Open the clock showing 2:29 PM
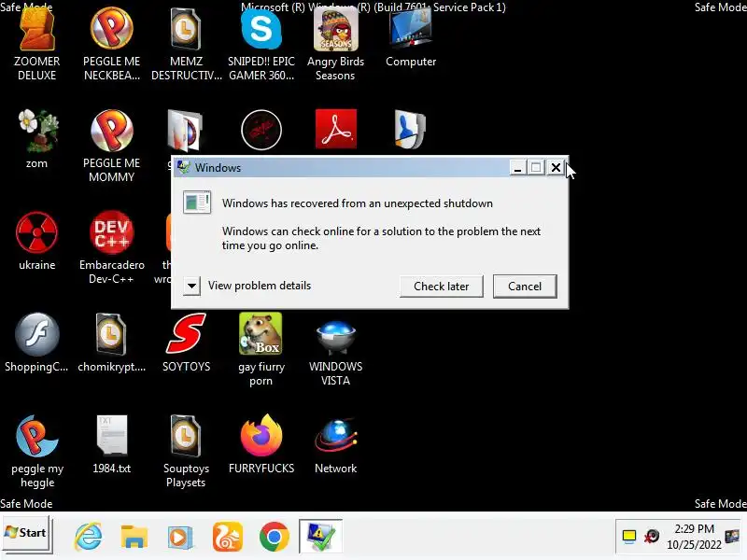Image resolution: width=747 pixels, height=560 pixels. click(694, 537)
